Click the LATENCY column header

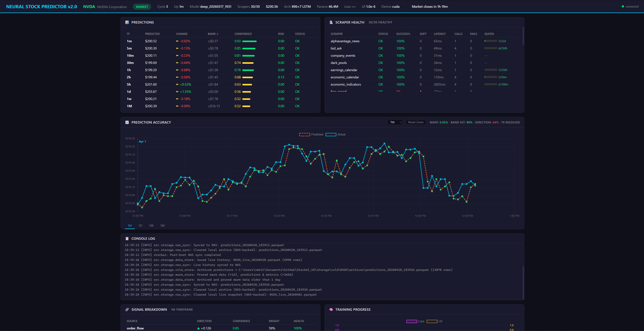[x=440, y=34]
